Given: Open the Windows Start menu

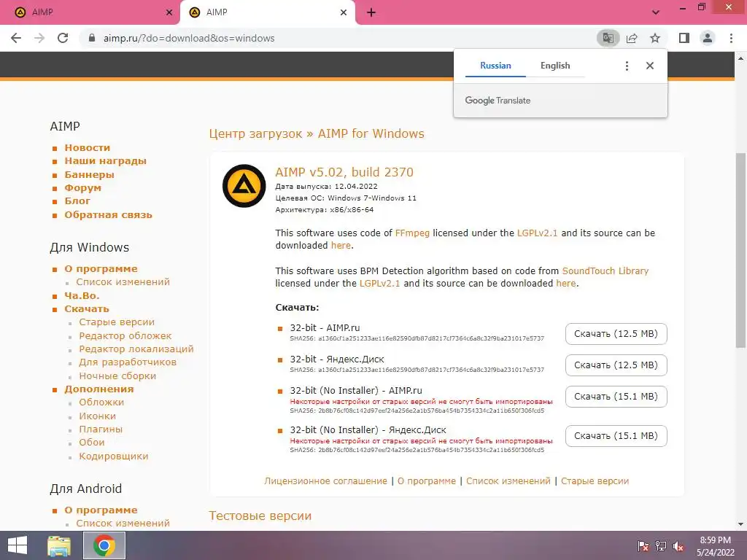Looking at the screenshot, I should [18, 545].
